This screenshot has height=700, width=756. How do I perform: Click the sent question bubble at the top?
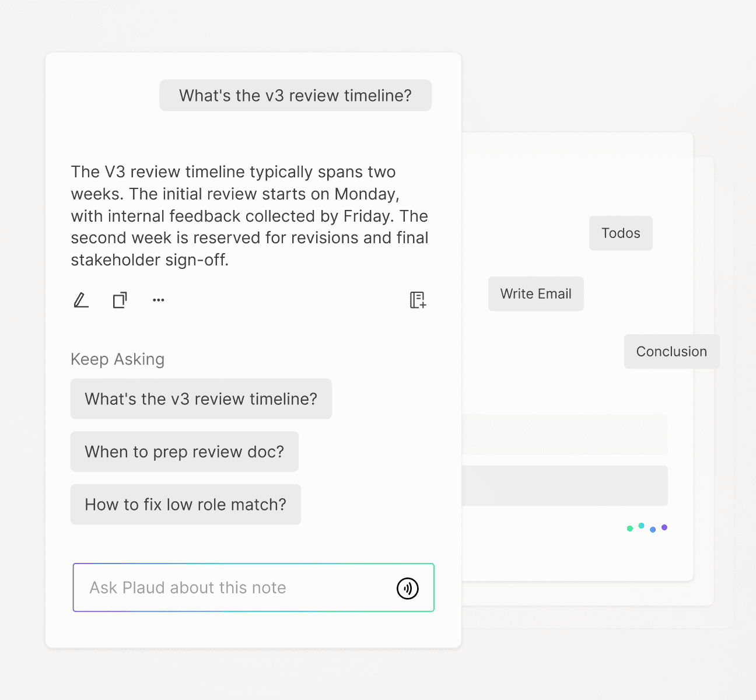295,96
